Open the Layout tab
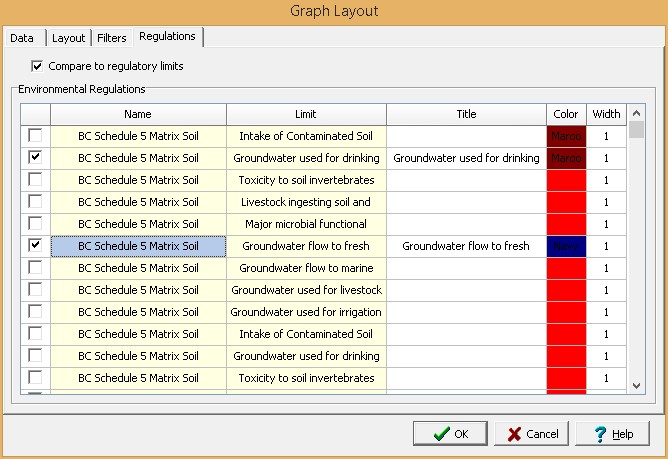The height and width of the screenshot is (459, 668). 69,37
